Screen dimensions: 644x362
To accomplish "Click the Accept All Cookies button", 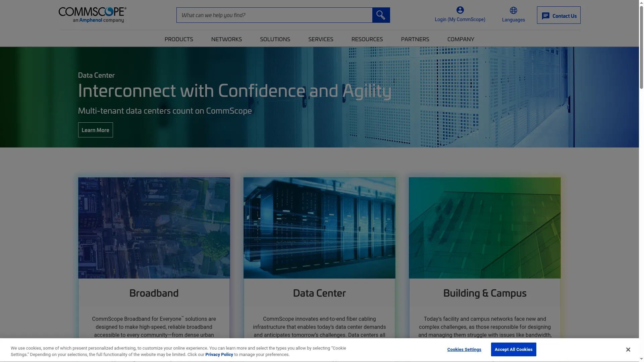I will (513, 349).
